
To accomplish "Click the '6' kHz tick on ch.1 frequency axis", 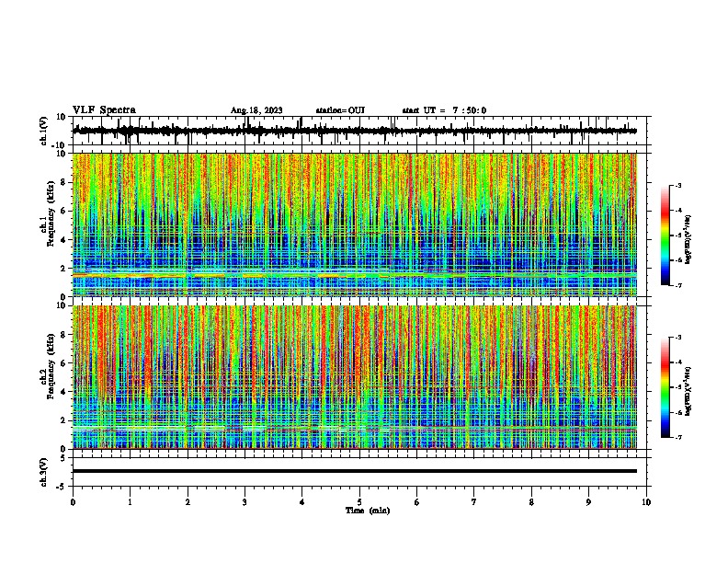I will click(x=63, y=211).
